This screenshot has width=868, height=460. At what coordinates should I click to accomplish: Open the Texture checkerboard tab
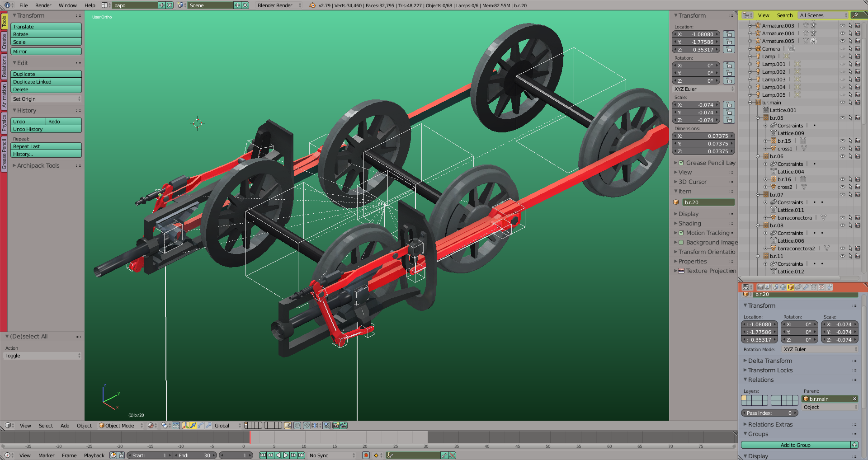pos(821,287)
